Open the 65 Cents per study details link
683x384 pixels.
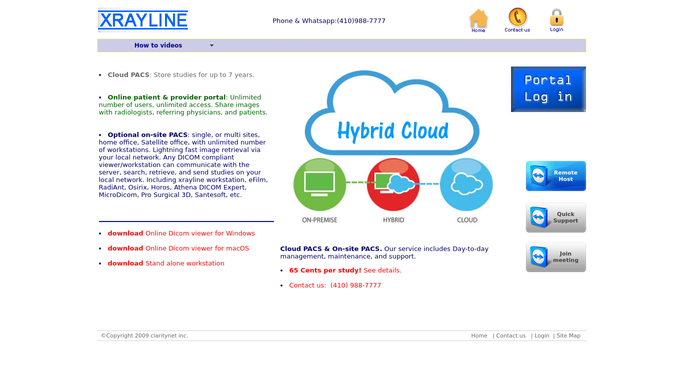345,270
